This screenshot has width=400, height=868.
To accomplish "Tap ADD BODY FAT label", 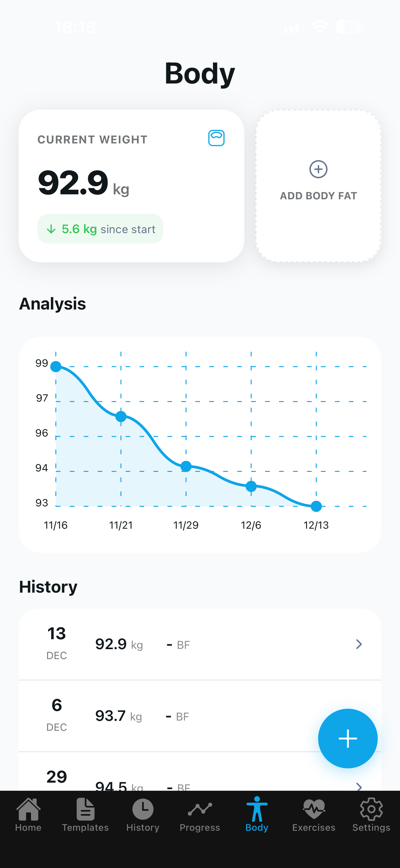I will pyautogui.click(x=318, y=196).
